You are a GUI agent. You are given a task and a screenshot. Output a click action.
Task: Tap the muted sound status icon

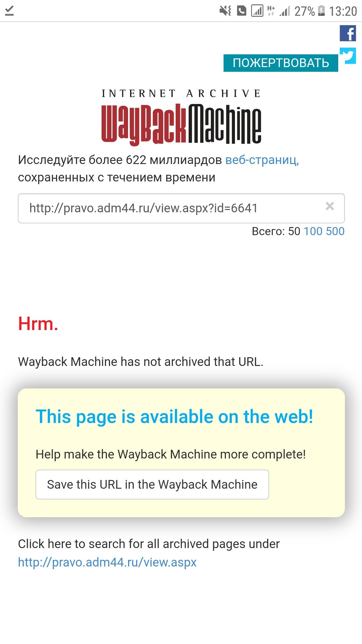225,11
